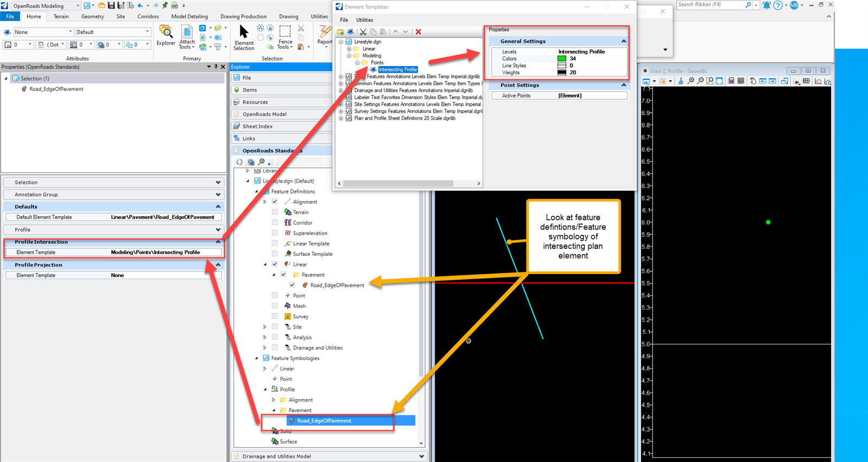Click the green Colors swatch

click(x=562, y=59)
